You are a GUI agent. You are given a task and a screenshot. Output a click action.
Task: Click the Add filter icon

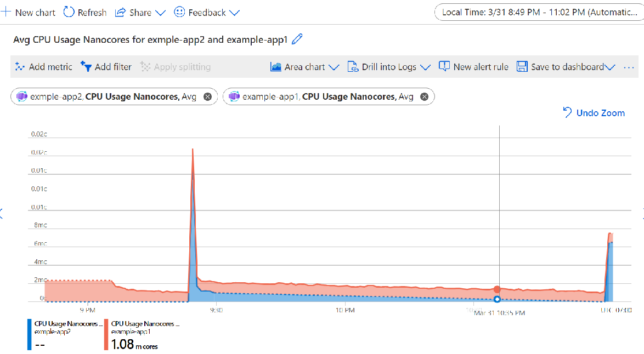(88, 66)
